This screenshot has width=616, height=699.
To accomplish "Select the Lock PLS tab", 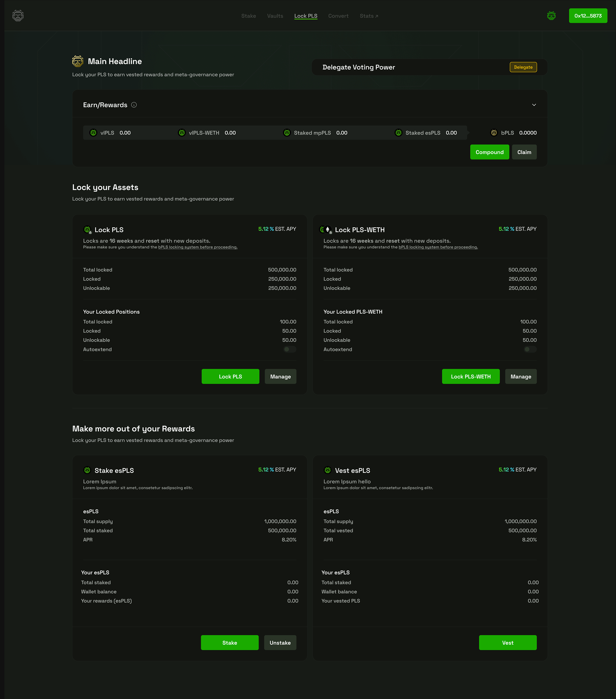I will coord(306,16).
